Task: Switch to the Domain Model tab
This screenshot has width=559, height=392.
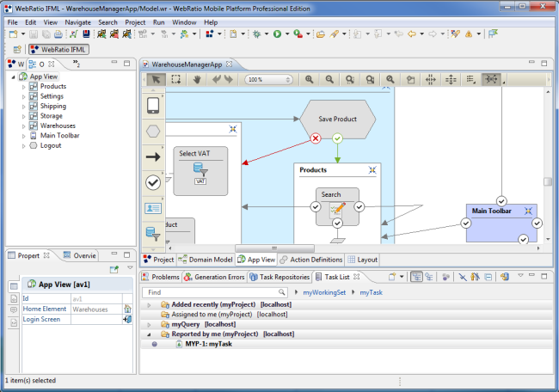Action: 206,260
